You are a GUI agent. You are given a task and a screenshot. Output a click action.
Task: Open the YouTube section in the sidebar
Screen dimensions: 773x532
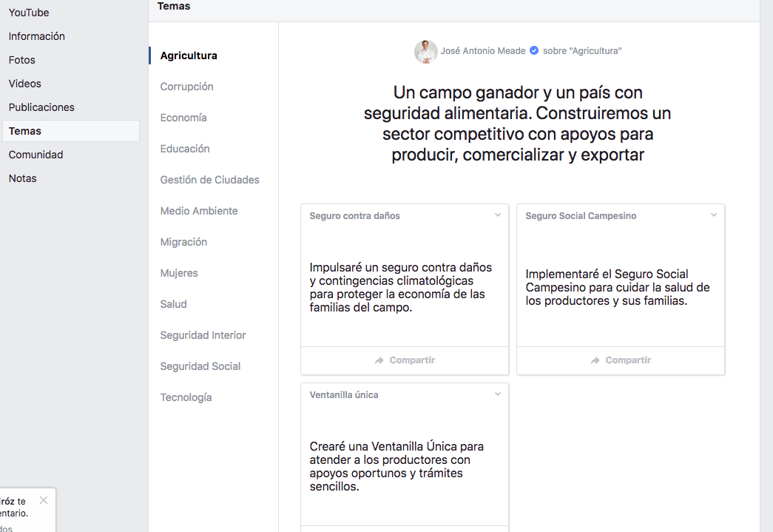[29, 12]
